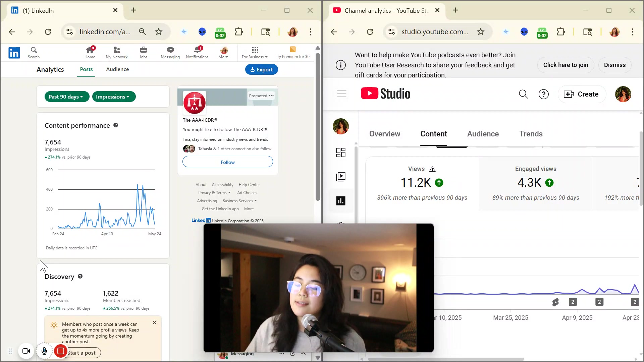644x362 pixels.
Task: Switch to LinkedIn Audience analytics tab
Action: pyautogui.click(x=117, y=69)
